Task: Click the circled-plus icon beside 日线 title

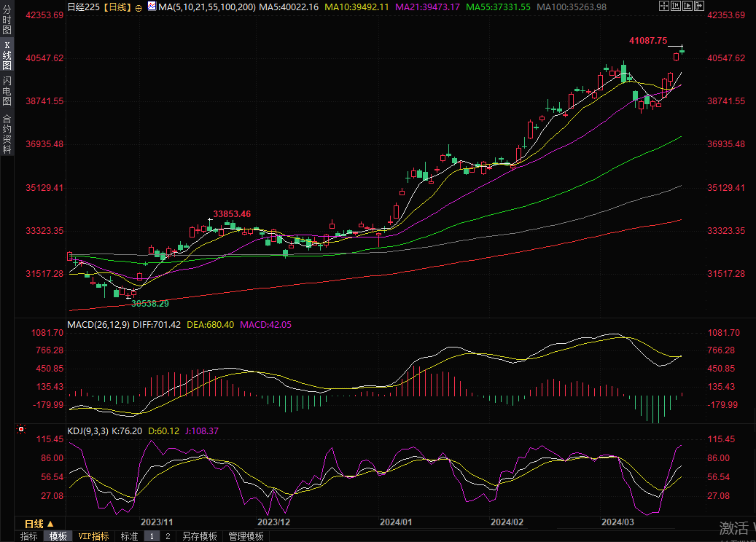Action: 139,7
